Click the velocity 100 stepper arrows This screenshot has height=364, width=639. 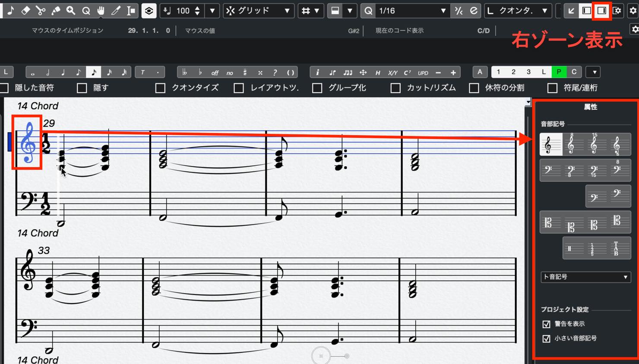point(197,10)
